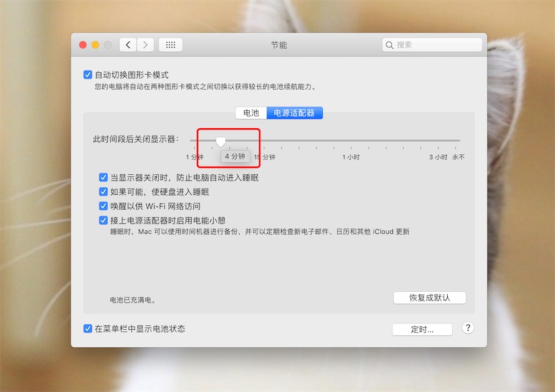Open the 定时... schedule dialog
The image size is (555, 392).
[x=422, y=329]
